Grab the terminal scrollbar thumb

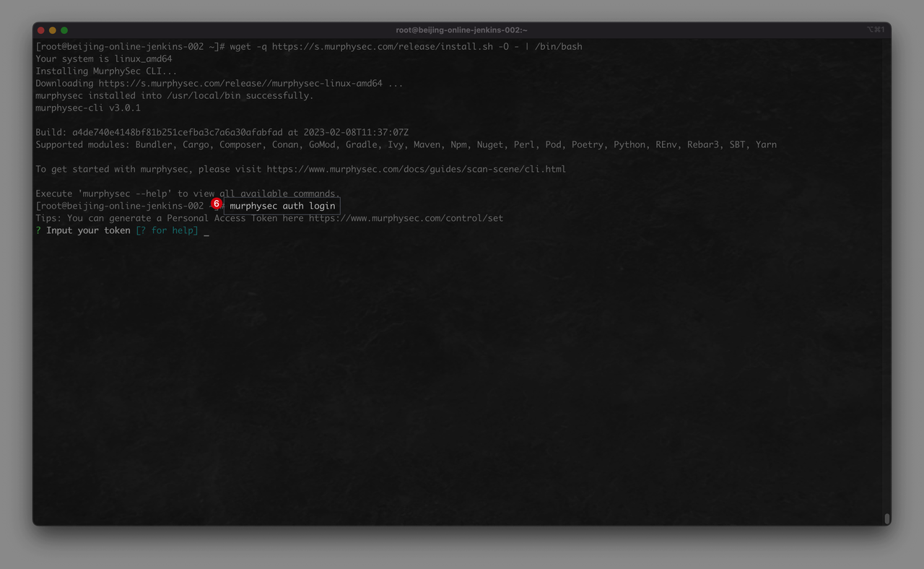[886, 518]
